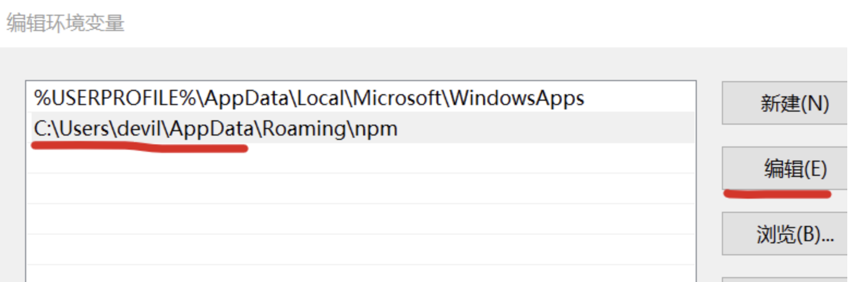Click the 'devil' username in second path
Image resolution: width=868 pixels, height=282 pixels.
tap(140, 129)
